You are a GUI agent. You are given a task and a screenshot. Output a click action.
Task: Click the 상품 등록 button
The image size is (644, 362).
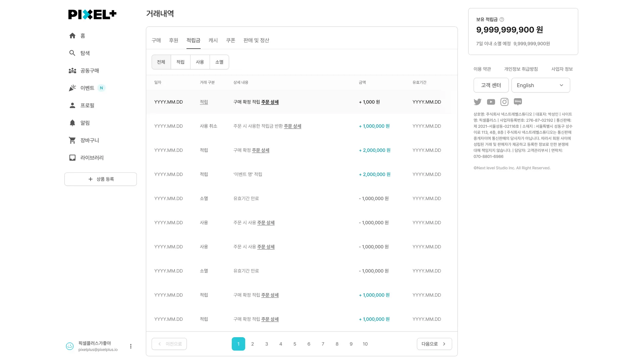point(101,179)
